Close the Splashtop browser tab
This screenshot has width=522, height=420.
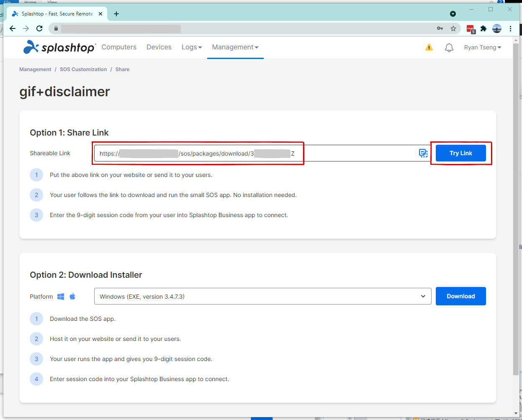pyautogui.click(x=100, y=14)
